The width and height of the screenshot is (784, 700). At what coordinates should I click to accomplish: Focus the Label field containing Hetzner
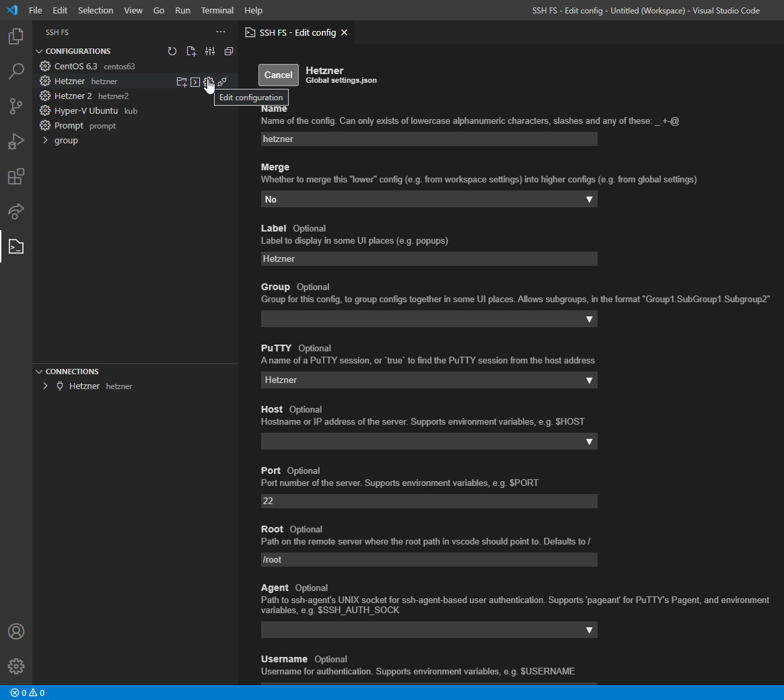pos(429,259)
